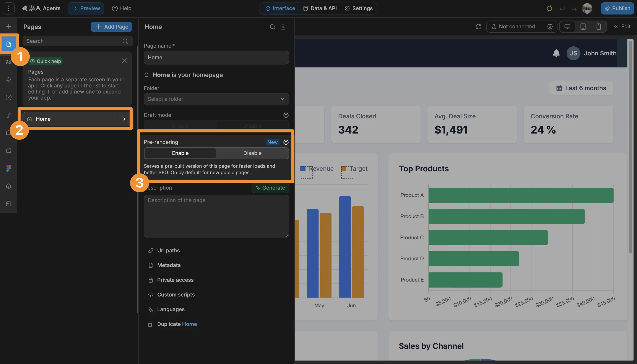Switch to tablet device preview icon
This screenshot has height=364, width=637.
[583, 26]
